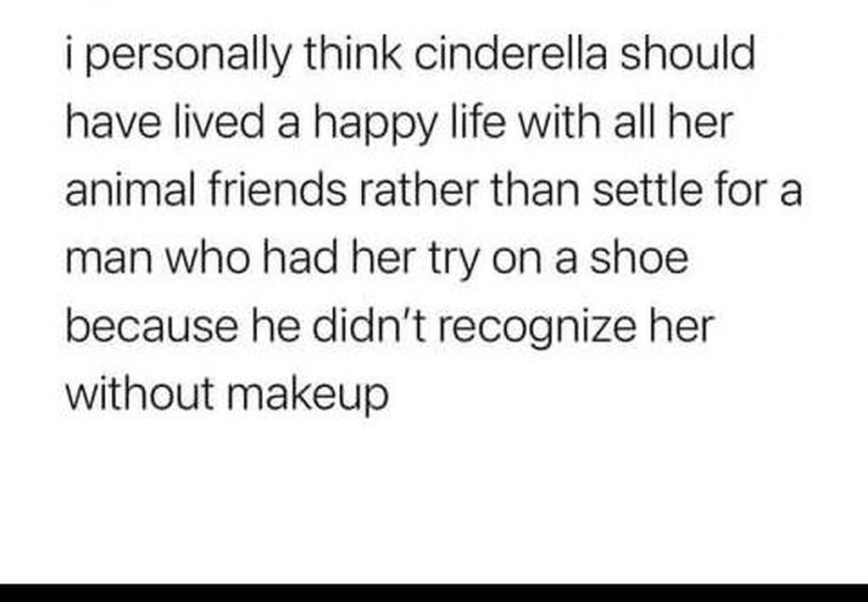Select the word "animal" starting the third line
This screenshot has height=602, width=868.
pos(130,189)
